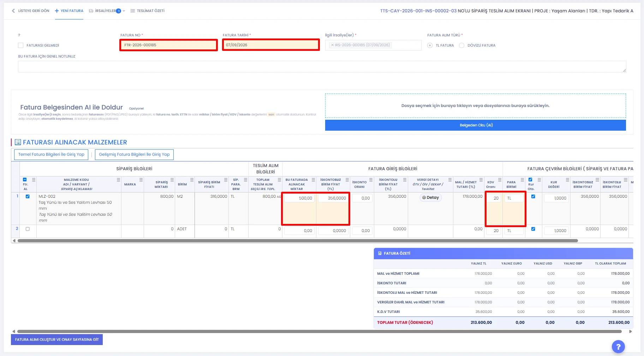644x356 pixels.
Task: Select the DÖVİZLİ FATURA radio option
Action: (461, 45)
